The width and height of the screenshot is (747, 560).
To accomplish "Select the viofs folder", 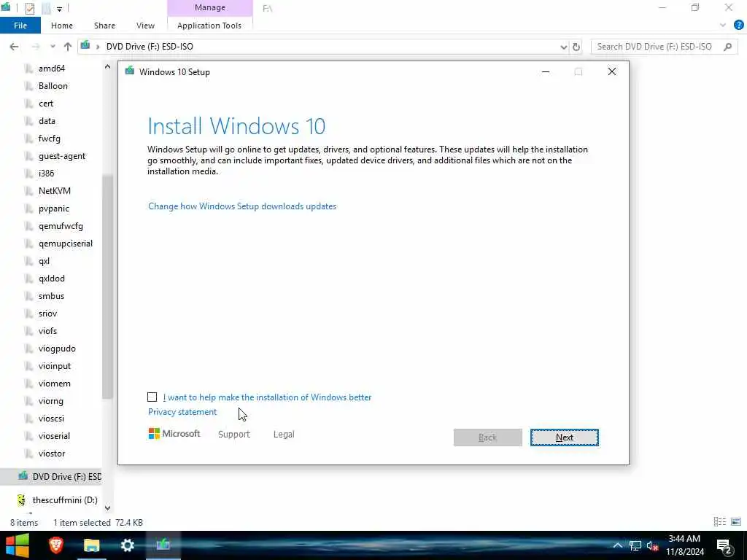I will tap(47, 331).
